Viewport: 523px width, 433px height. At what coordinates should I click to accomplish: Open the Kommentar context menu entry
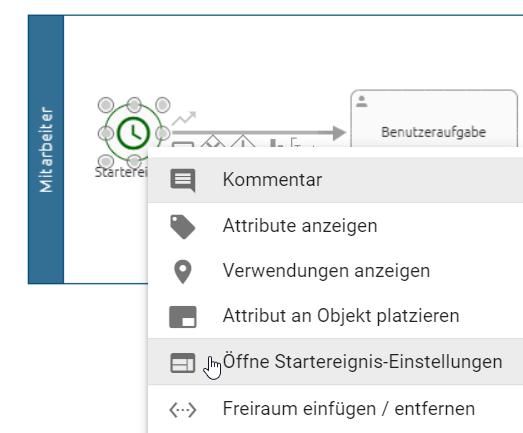335,179
